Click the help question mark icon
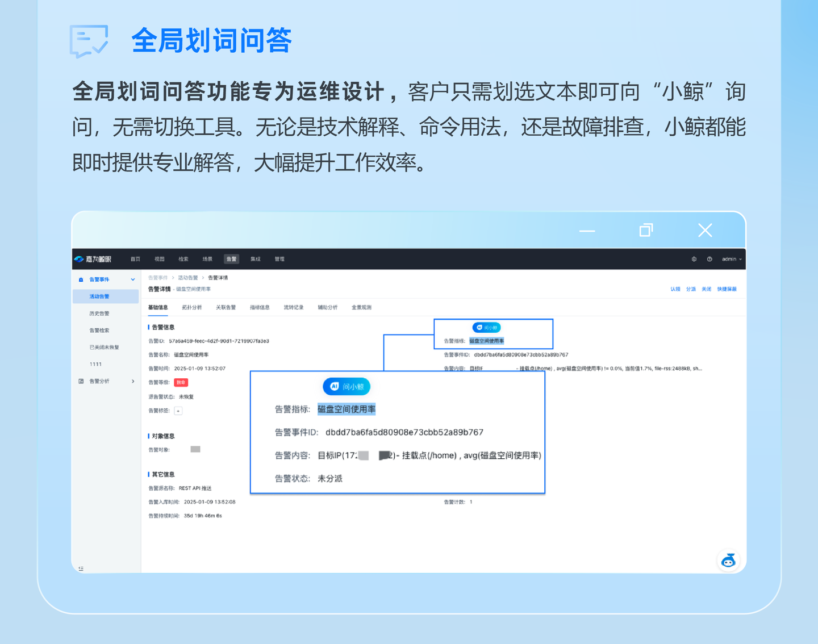This screenshot has height=644, width=818. 710,259
